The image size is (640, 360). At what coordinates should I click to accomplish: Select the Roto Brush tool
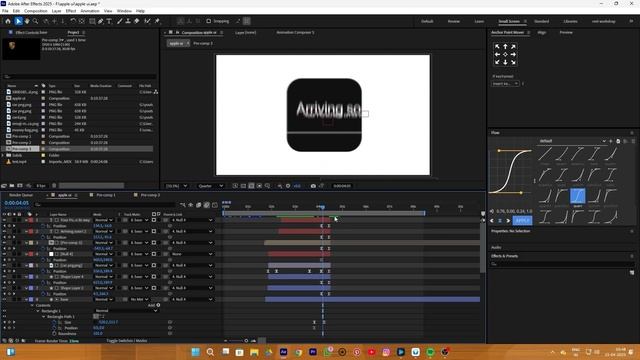click(x=147, y=21)
